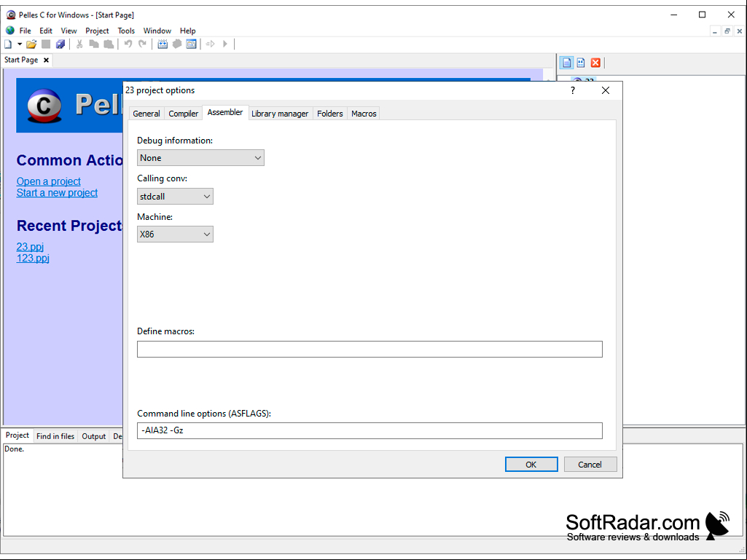
Task: Click the highlighted blue document icon in the right panel
Action: coord(566,63)
